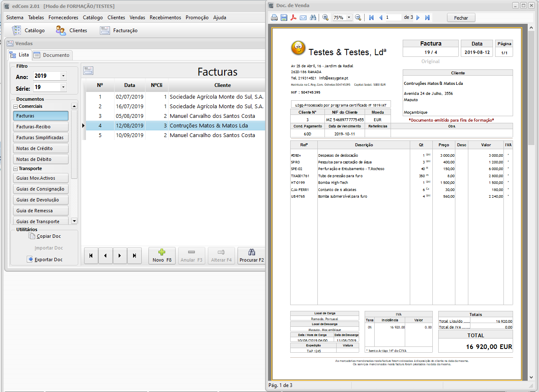The height and width of the screenshot is (392, 539).
Task: Go to first record in Vendas list
Action: point(91,256)
